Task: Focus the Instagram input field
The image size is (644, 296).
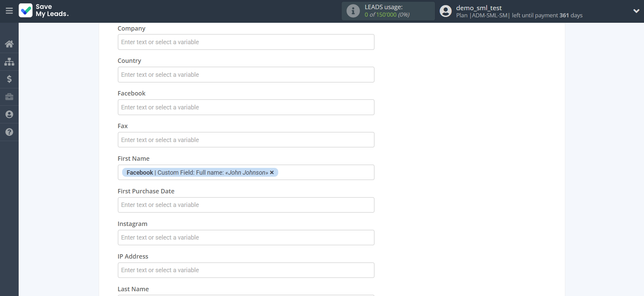Action: point(246,238)
